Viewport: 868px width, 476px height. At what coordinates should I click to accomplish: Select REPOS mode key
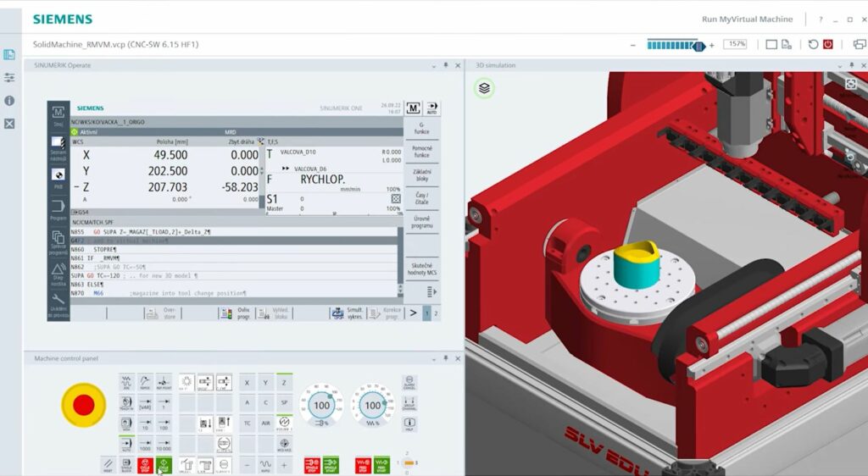[145, 382]
